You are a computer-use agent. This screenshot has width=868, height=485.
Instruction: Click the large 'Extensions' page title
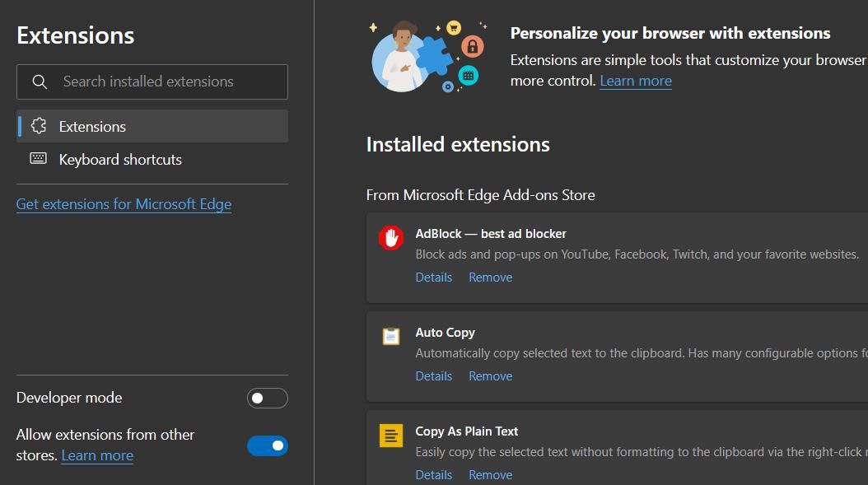[75, 35]
